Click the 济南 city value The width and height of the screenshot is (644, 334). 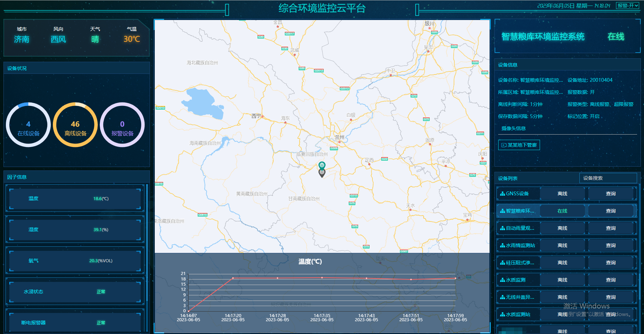click(21, 39)
